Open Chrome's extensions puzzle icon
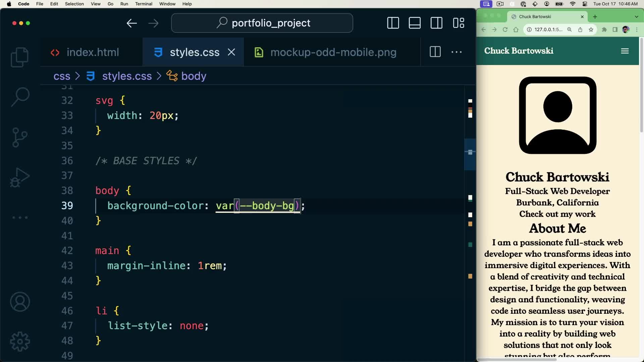 click(x=604, y=29)
